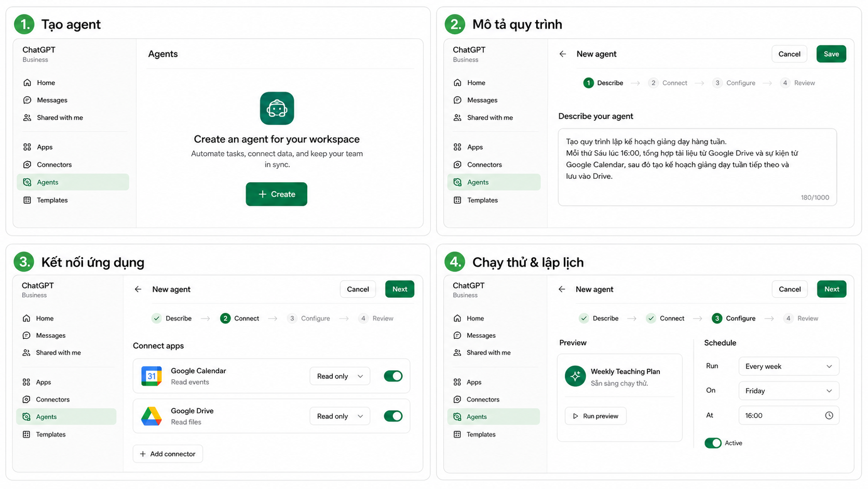Open the Run Every week dropdown
The image size is (868, 489).
789,366
